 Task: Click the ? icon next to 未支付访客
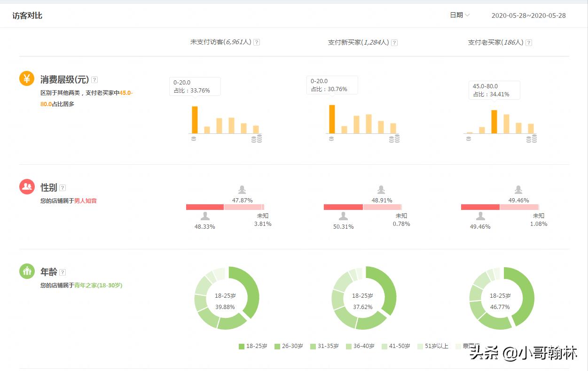(x=256, y=42)
